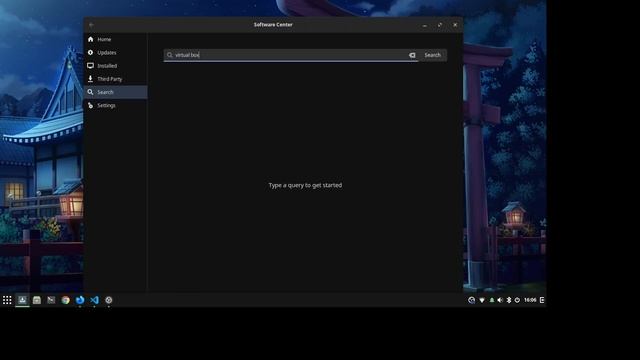This screenshot has height=360, width=640.
Task: Minimize the Software Center window
Action: (x=425, y=25)
